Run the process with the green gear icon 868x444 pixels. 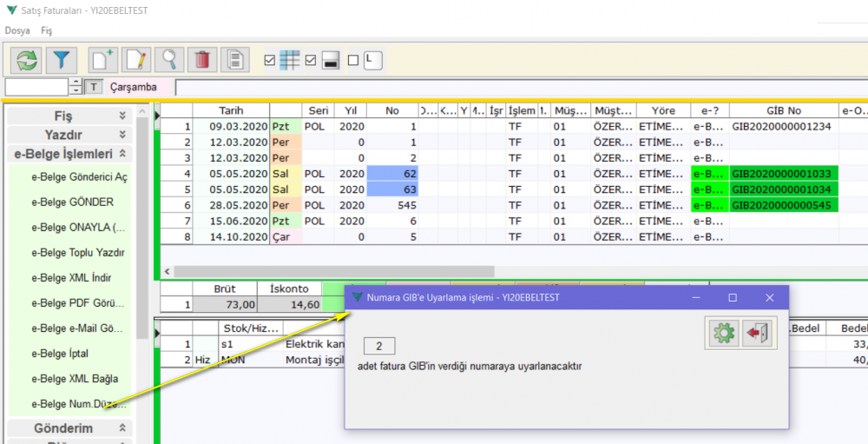point(722,333)
